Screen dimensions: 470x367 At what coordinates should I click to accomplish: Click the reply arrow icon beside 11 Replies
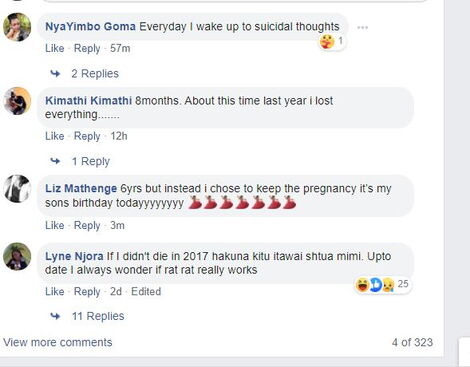[x=55, y=316]
